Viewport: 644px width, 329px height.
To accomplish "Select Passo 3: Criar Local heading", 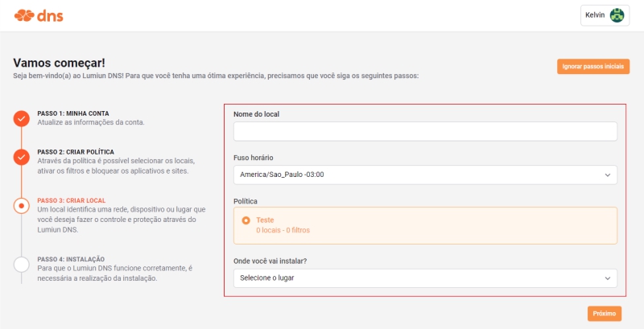I will point(72,200).
